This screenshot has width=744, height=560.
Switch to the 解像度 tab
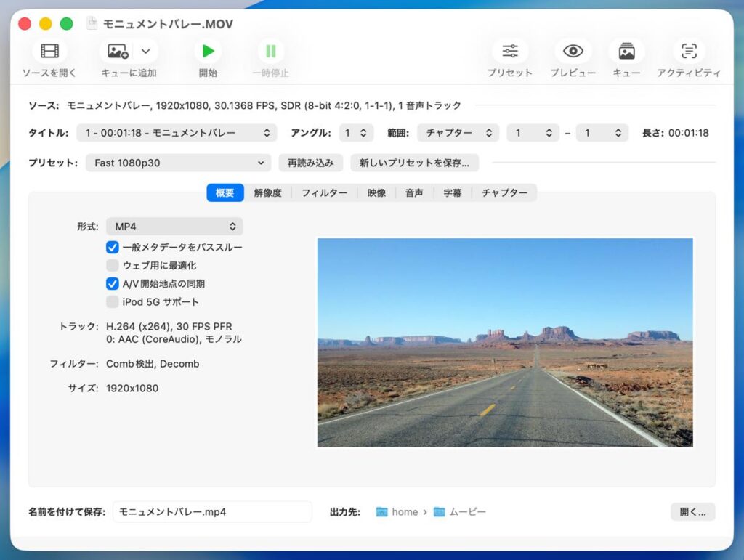point(267,192)
